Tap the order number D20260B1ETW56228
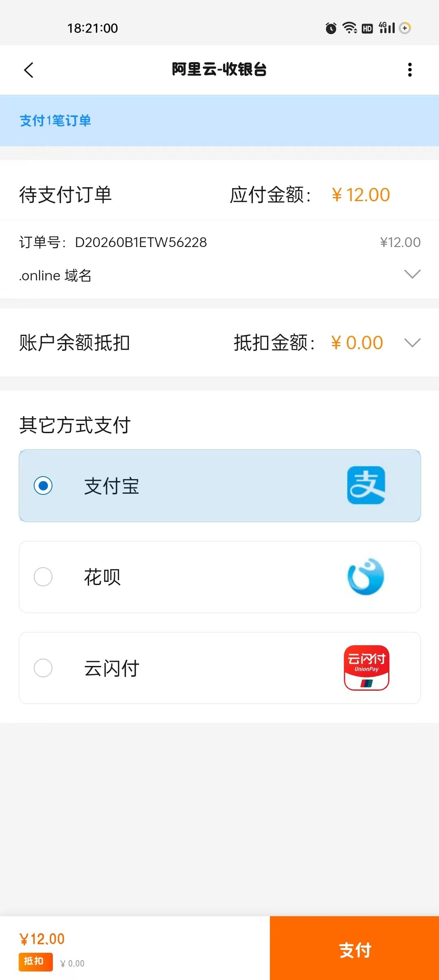This screenshot has width=439, height=980. tap(141, 242)
